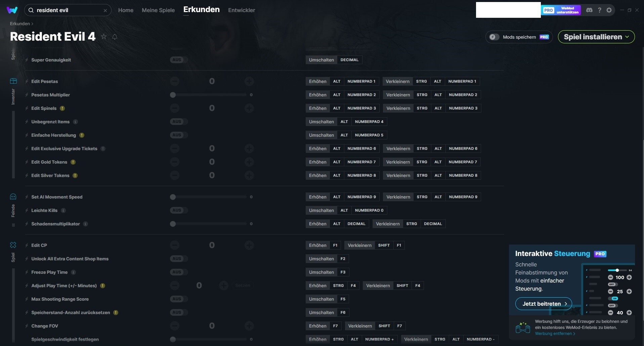Toggle Freeze Play Time switch

click(x=179, y=272)
